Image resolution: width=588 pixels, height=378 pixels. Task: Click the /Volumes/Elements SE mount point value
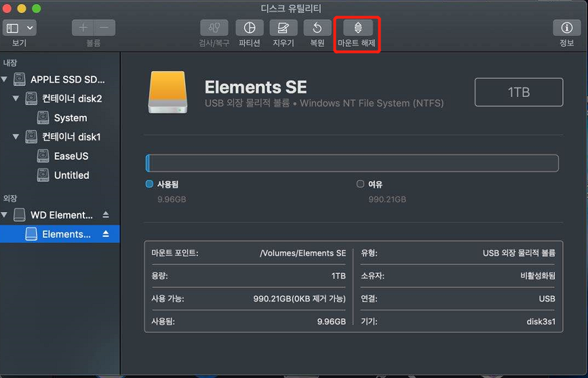pos(302,253)
